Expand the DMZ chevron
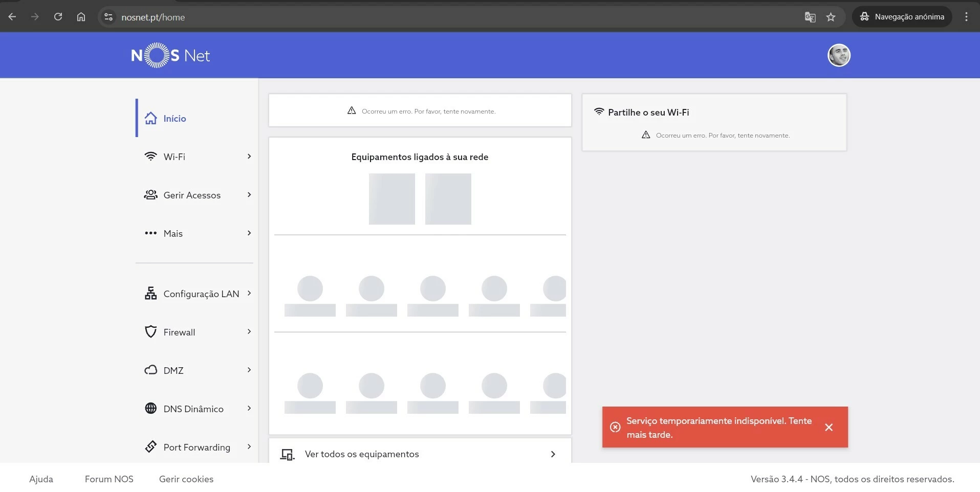Image resolution: width=980 pixels, height=492 pixels. (249, 370)
